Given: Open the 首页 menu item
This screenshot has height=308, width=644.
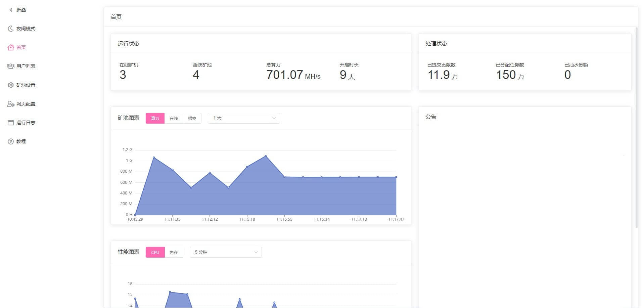Looking at the screenshot, I should pyautogui.click(x=21, y=47).
